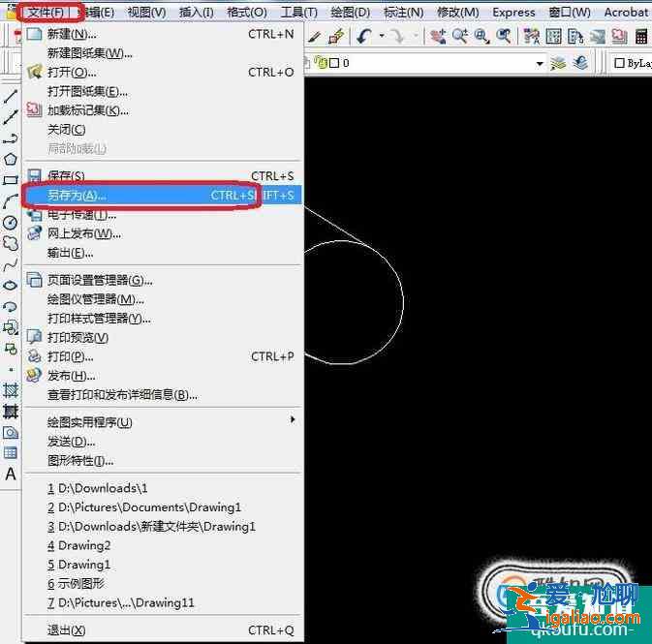This screenshot has width=652, height=644.
Task: Choose 退出(X) menu entry
Action: click(163, 630)
